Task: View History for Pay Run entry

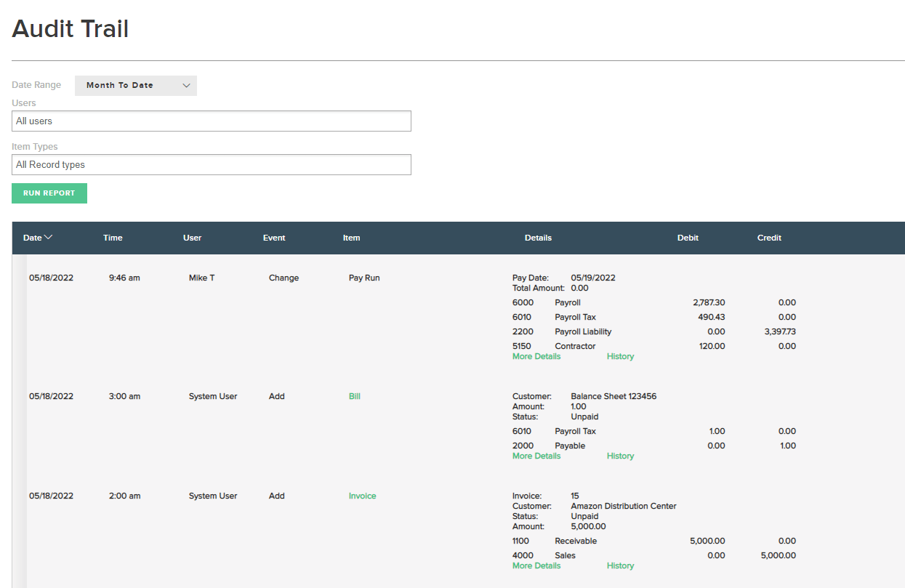Action: click(620, 357)
